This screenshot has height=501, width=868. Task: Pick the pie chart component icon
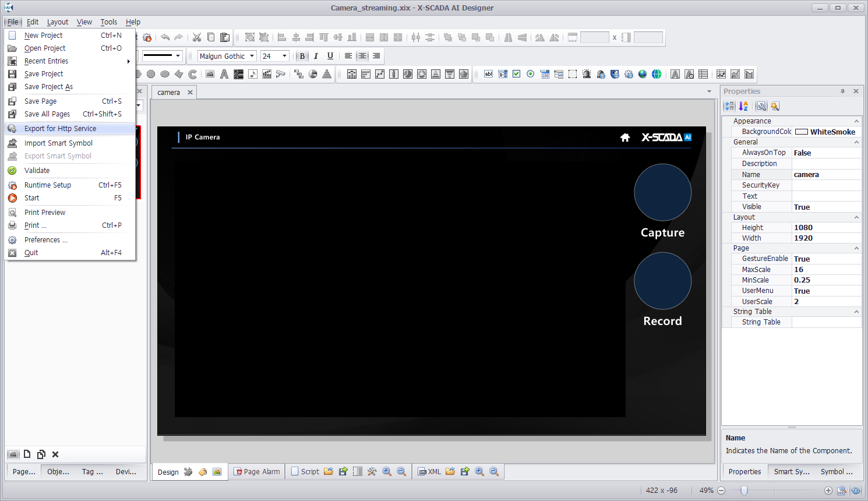point(313,74)
